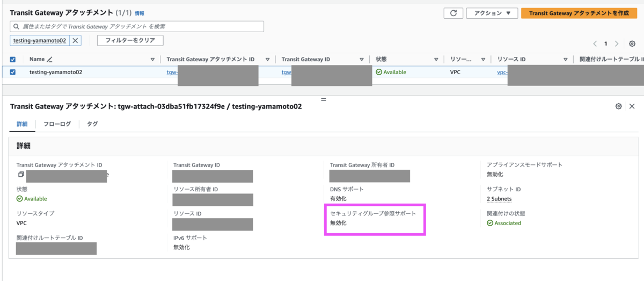Open table preferences gear beside pagination
Viewport: 644px width, 281px height.
(x=632, y=44)
